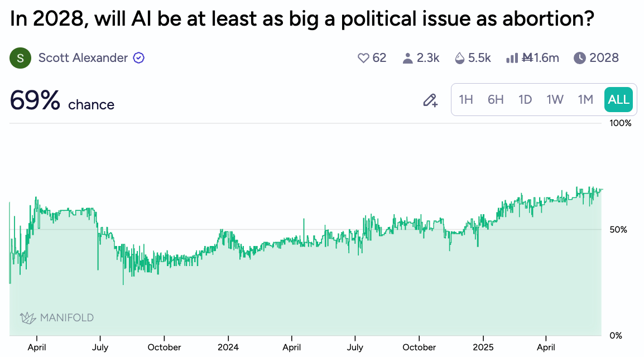
Task: Click the clock close-date icon
Action: click(x=580, y=58)
